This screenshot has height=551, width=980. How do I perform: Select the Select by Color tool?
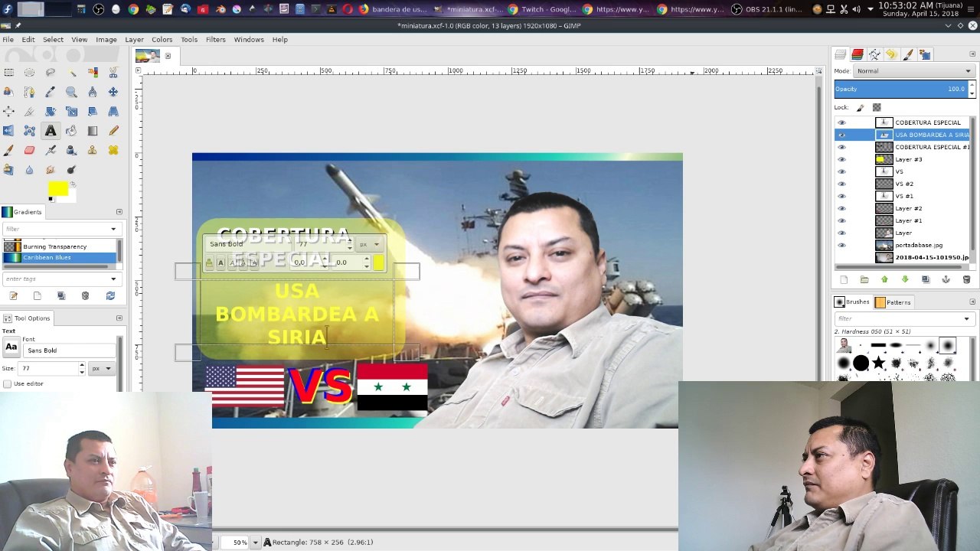tap(93, 73)
